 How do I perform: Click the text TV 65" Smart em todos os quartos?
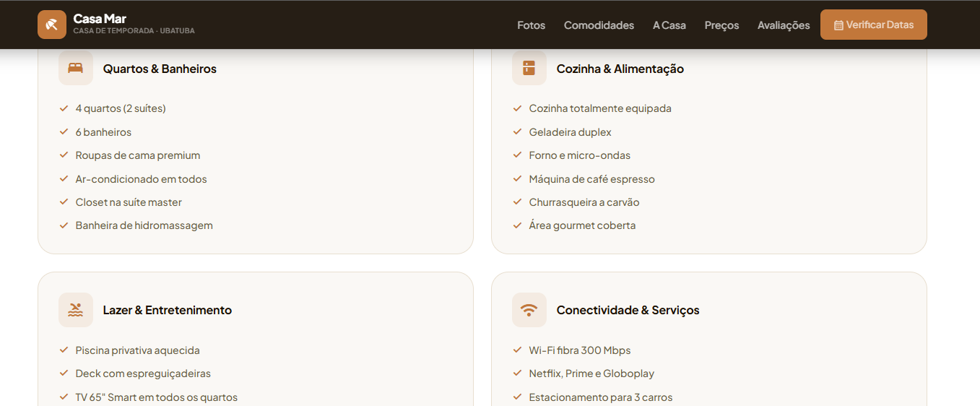[157, 397]
